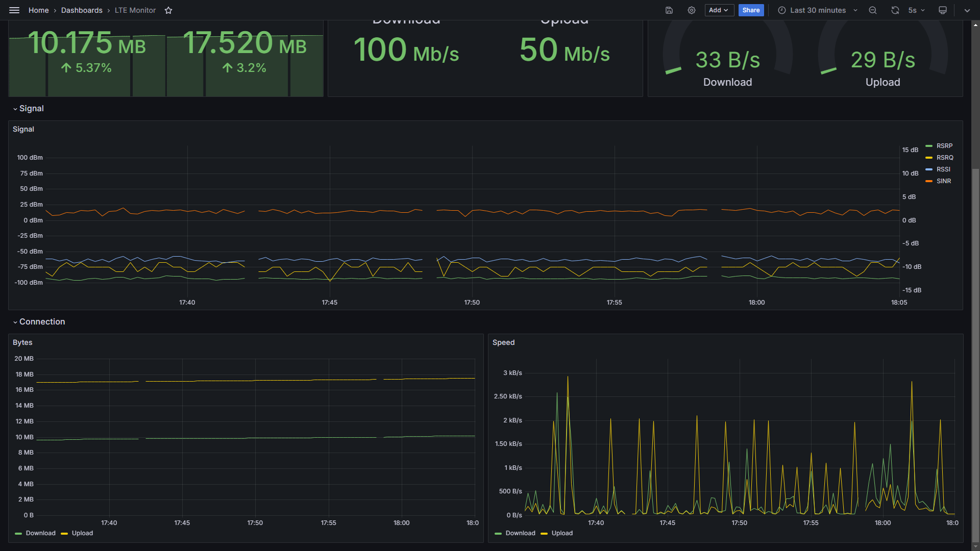The image size is (980, 551).
Task: Click the Share button
Action: click(751, 10)
